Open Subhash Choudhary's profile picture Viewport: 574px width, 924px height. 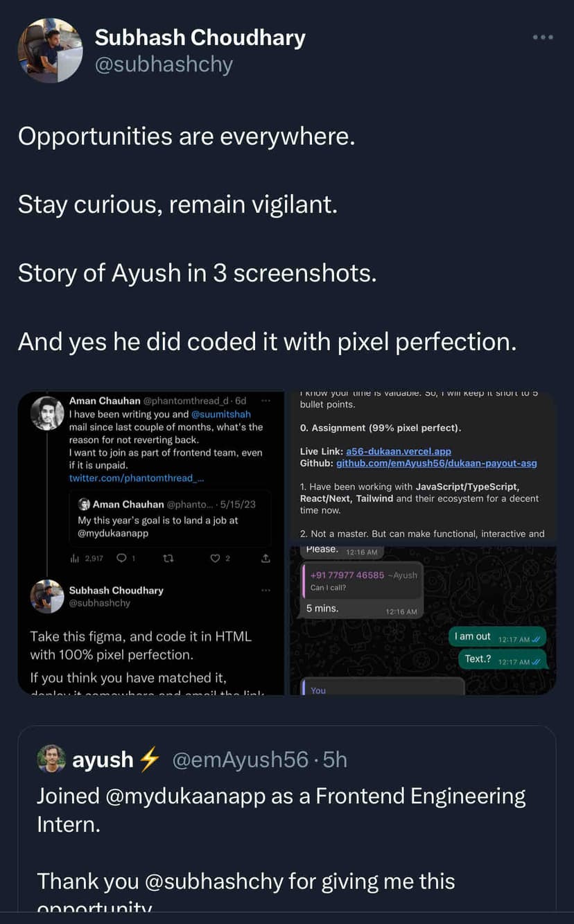[x=50, y=51]
